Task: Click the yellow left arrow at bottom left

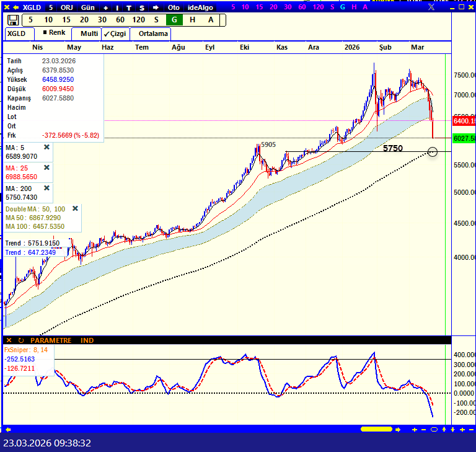Action: point(8,429)
